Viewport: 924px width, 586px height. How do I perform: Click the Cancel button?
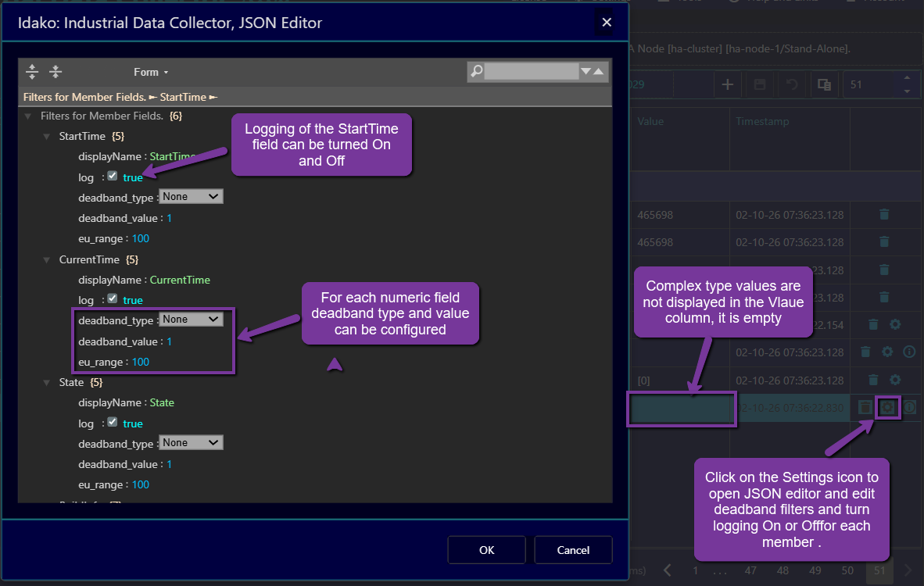573,550
